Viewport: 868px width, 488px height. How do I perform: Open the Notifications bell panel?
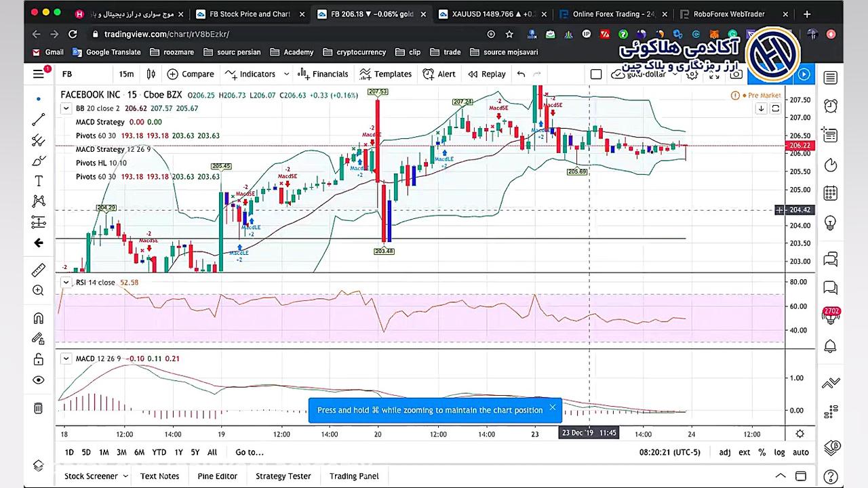pyautogui.click(x=831, y=346)
